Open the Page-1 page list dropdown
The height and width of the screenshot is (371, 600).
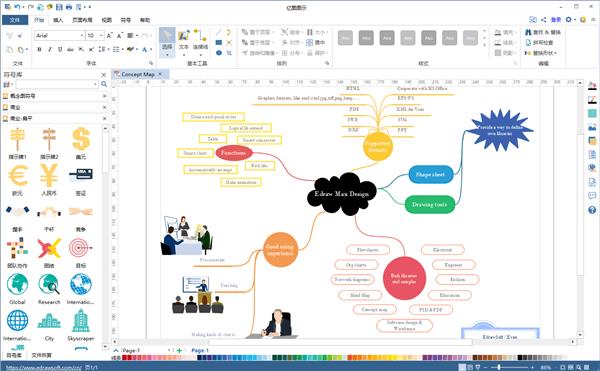pyautogui.click(x=169, y=350)
